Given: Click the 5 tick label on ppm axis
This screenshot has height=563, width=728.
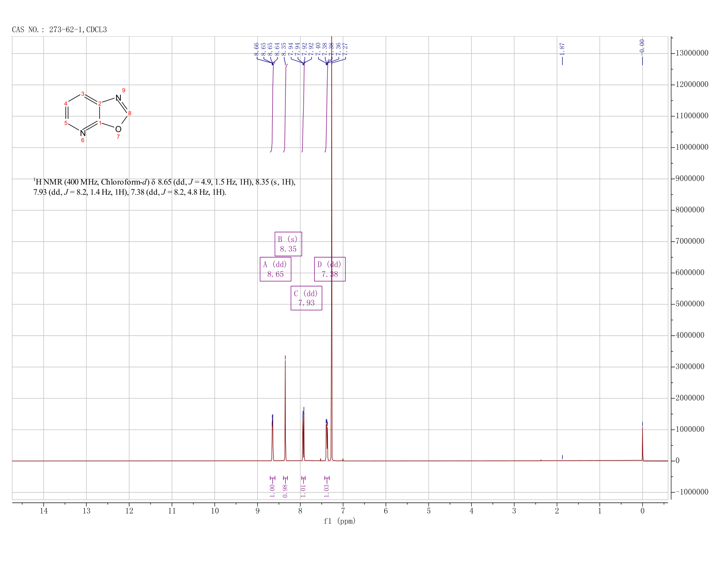Looking at the screenshot, I should click(x=428, y=511).
